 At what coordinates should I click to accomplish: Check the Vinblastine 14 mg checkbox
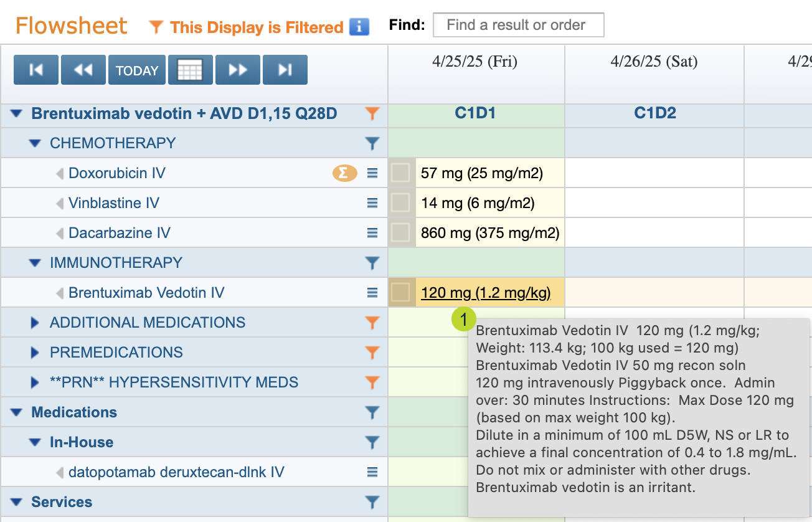coord(400,203)
